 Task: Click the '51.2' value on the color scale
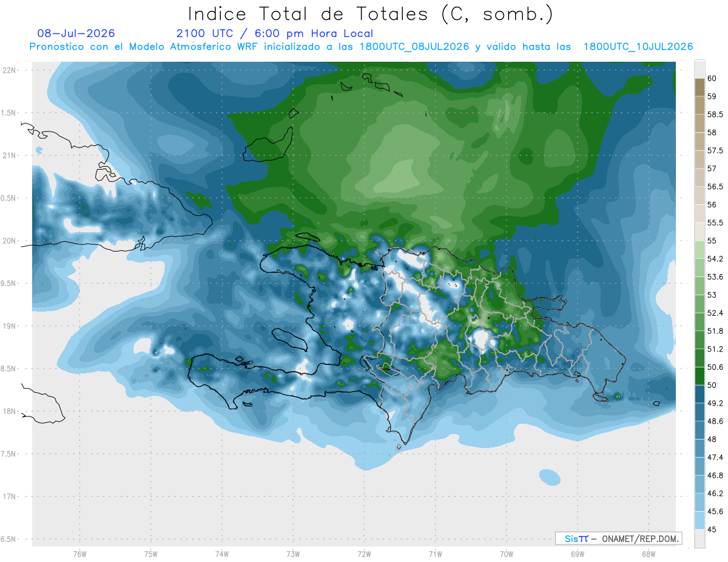point(715,349)
